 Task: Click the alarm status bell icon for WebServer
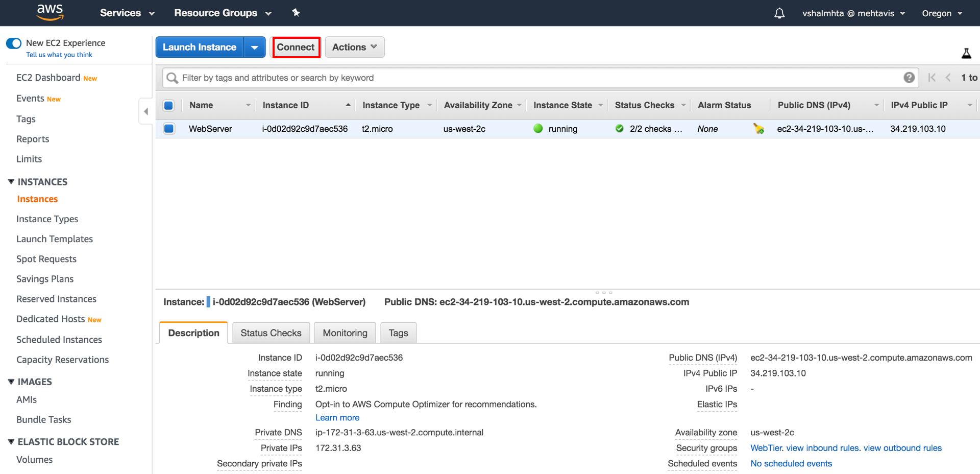tap(758, 129)
